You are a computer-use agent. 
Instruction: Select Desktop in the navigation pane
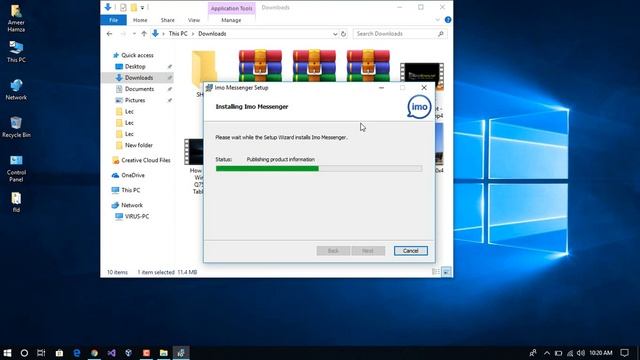pos(135,67)
